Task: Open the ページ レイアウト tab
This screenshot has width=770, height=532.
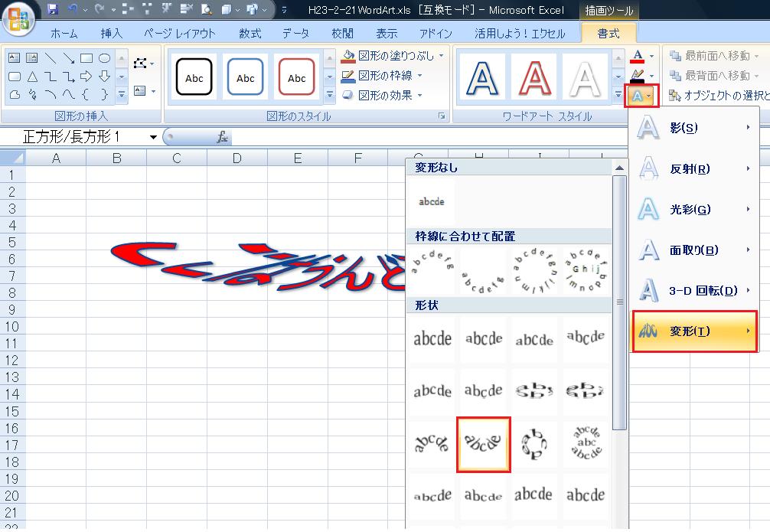Action: pos(179,34)
